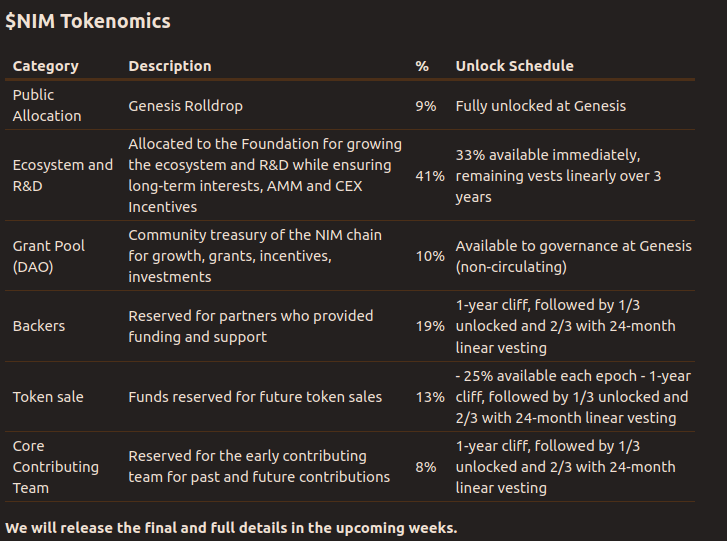Image resolution: width=727 pixels, height=541 pixels.
Task: Click the $NIM Tokenomics heading
Action: point(88,21)
